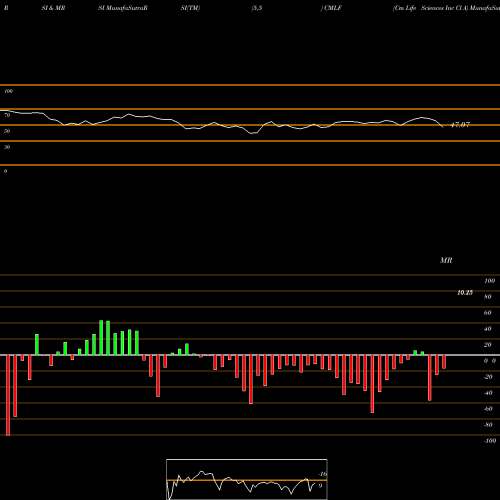Click the 10.25 value in MR panel

click(465, 293)
